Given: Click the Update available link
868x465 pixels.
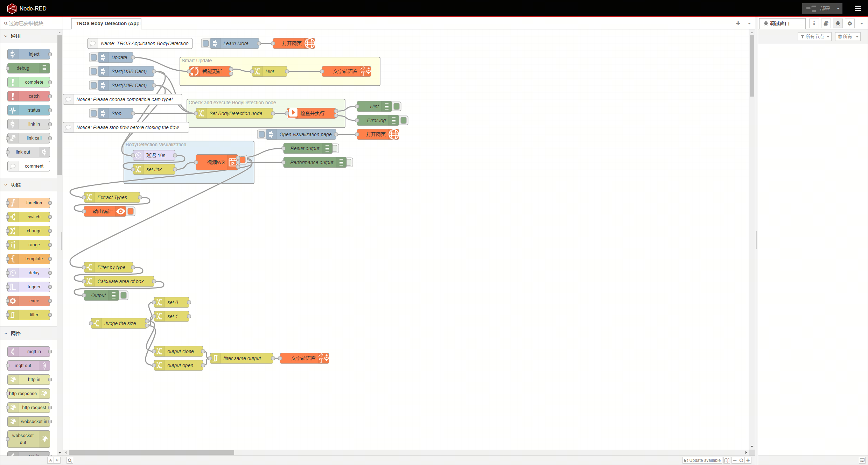Looking at the screenshot, I should 702,460.
